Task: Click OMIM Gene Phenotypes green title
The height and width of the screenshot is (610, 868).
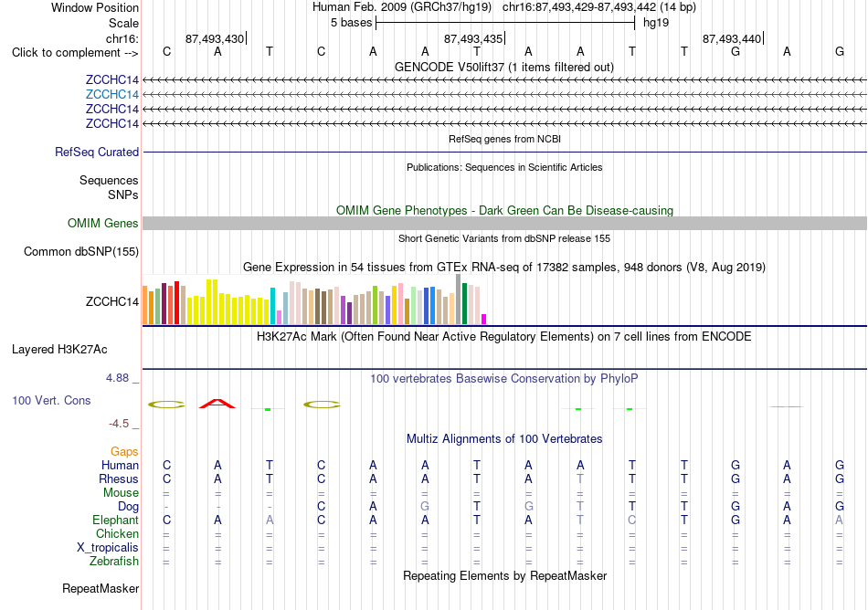Action: pyautogui.click(x=505, y=211)
